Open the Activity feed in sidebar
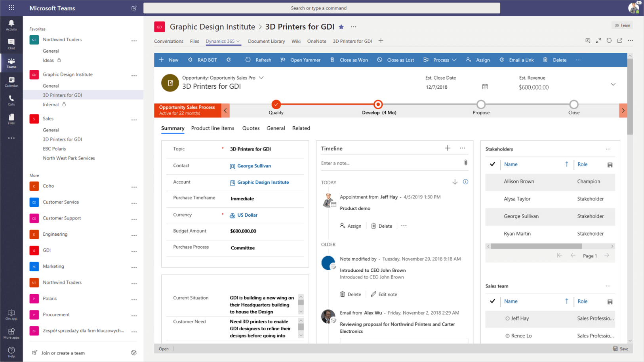Screen dimensions: 644x362 pyautogui.click(x=11, y=25)
